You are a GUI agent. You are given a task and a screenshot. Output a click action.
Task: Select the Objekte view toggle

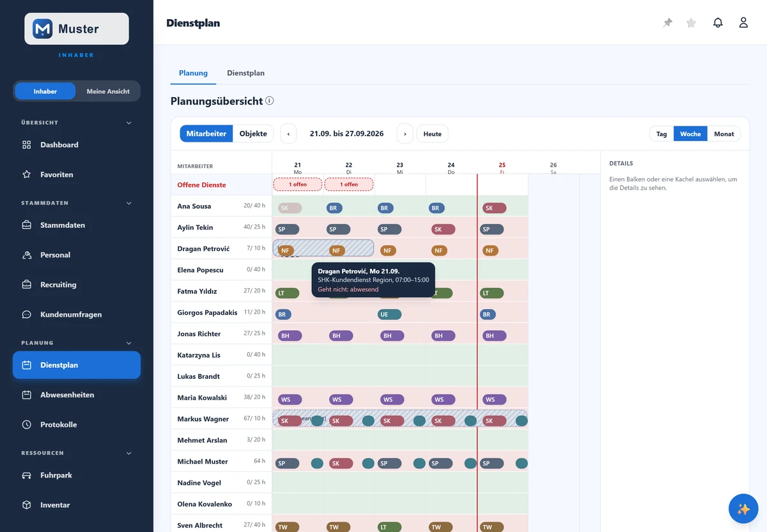253,134
